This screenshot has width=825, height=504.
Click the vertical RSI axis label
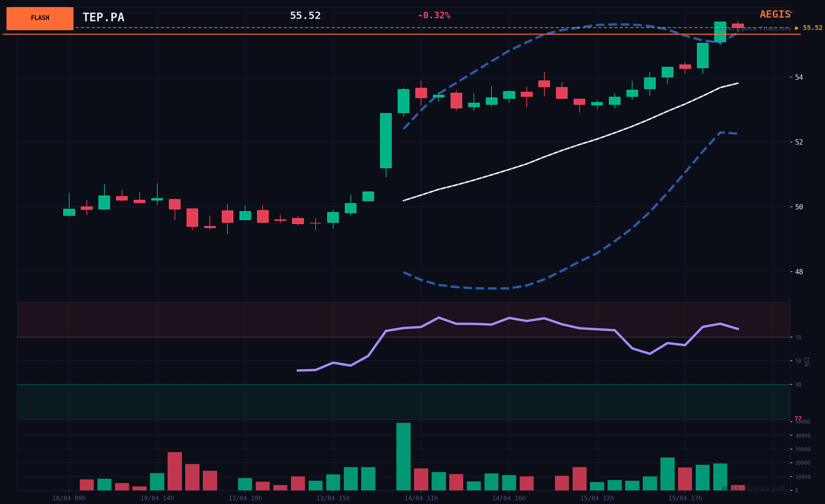807,361
